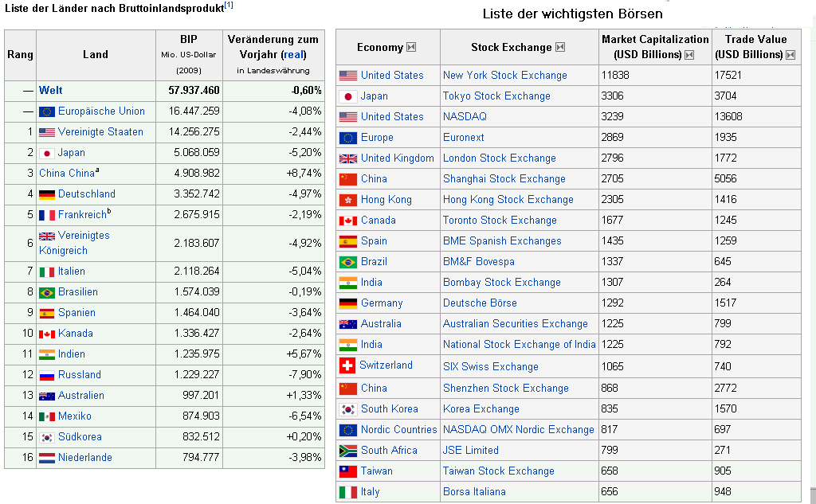Open the United Kingdom economy link
The image size is (816, 504).
tap(397, 158)
